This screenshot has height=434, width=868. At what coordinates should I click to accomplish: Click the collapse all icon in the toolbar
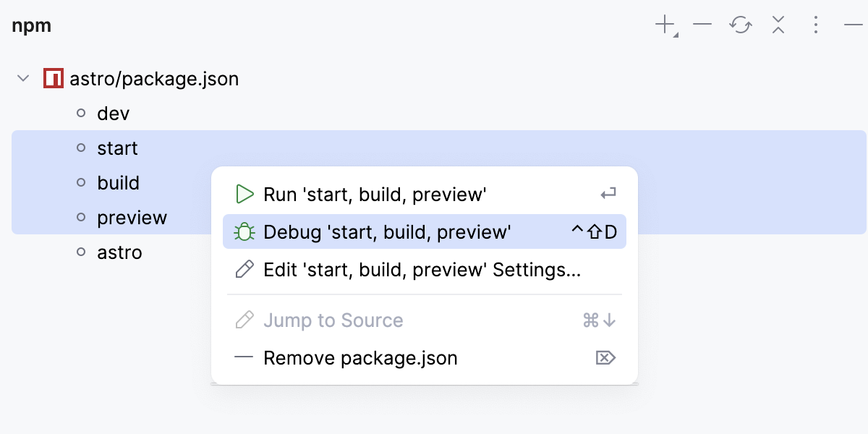(778, 25)
